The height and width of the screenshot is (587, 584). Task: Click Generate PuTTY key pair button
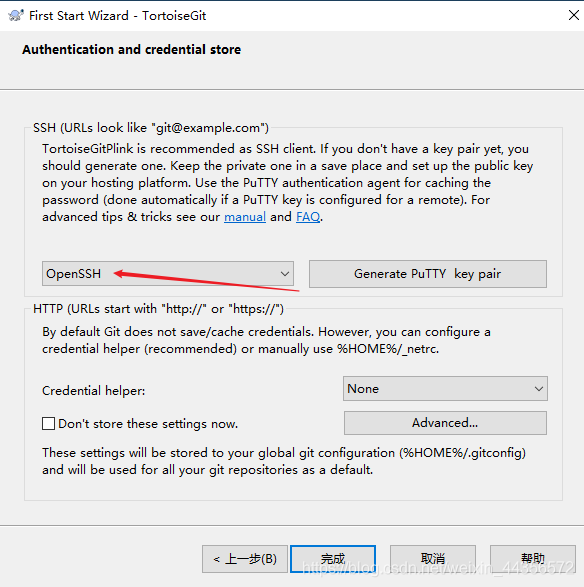pyautogui.click(x=428, y=274)
